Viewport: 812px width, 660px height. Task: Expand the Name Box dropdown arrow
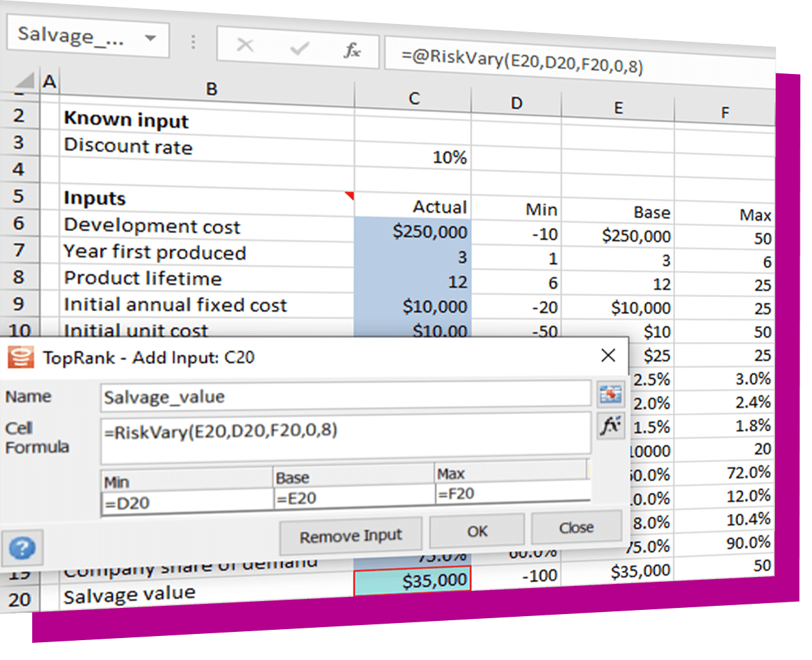click(151, 37)
